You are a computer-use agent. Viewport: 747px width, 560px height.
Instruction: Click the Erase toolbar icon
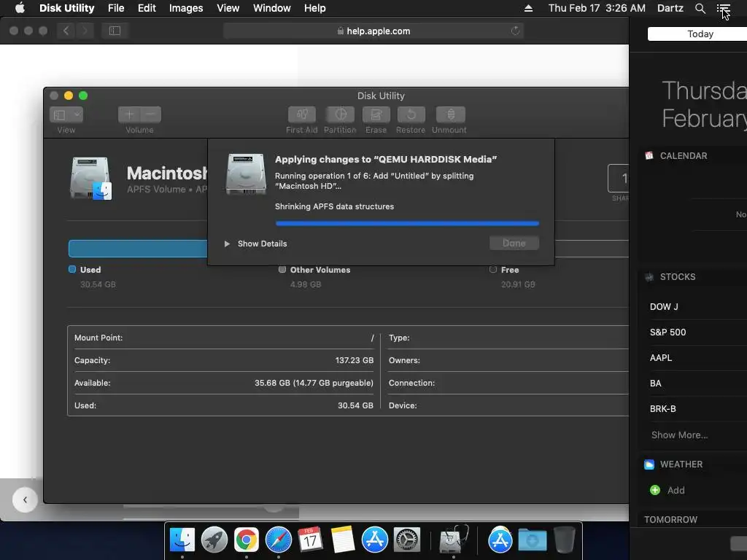click(376, 114)
